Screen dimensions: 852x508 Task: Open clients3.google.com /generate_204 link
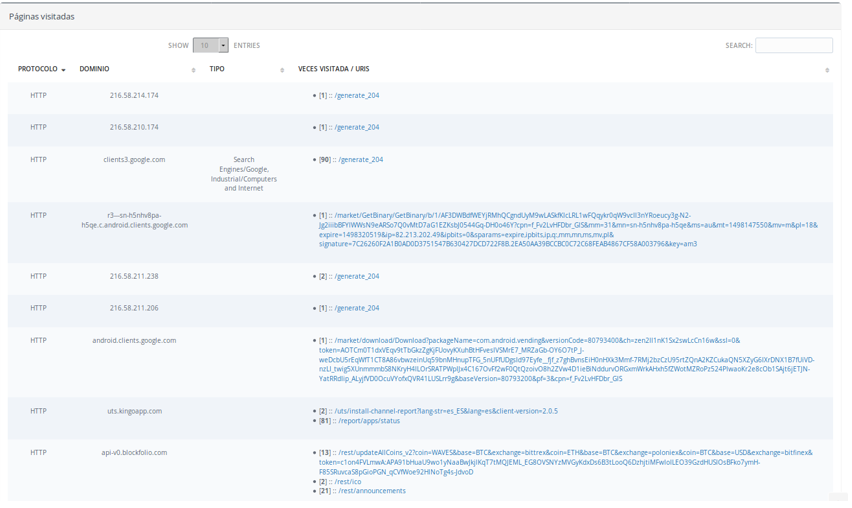pos(361,160)
